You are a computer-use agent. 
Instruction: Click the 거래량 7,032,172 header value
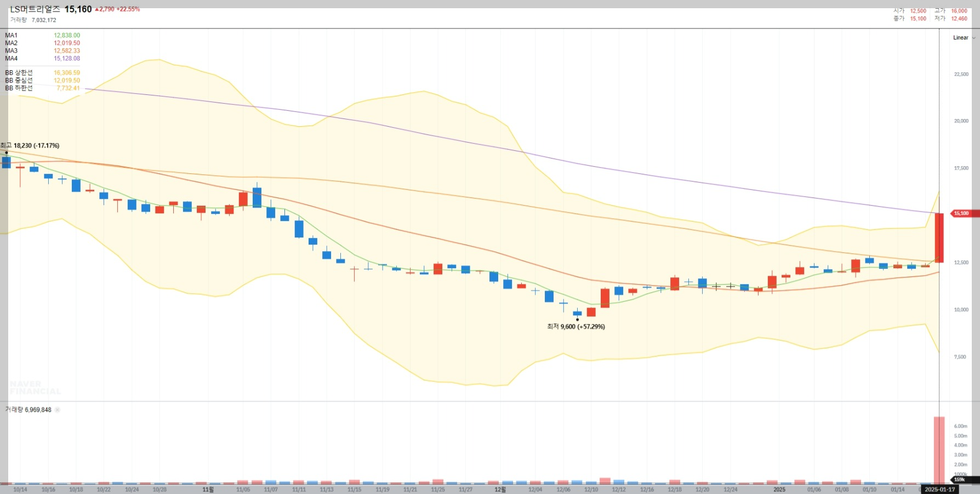[x=33, y=20]
